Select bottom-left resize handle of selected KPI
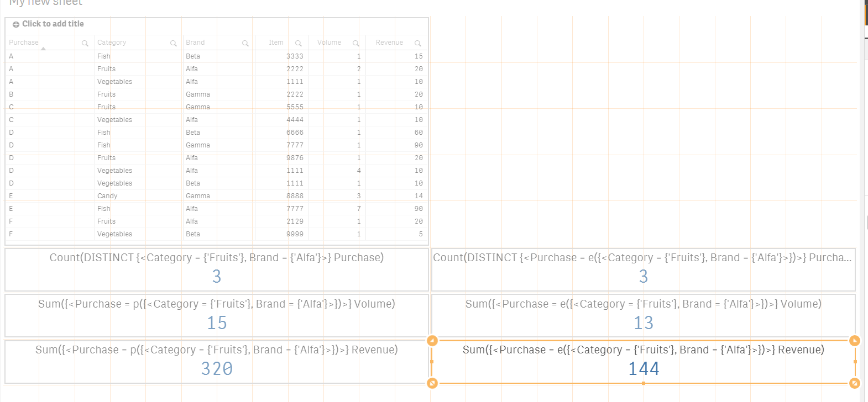The width and height of the screenshot is (868, 402). [432, 383]
